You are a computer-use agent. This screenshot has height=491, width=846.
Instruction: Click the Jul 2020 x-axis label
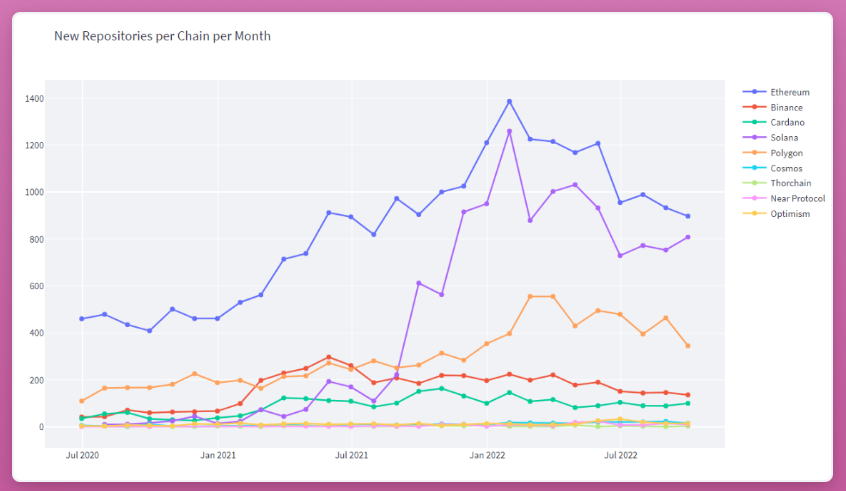click(x=83, y=455)
